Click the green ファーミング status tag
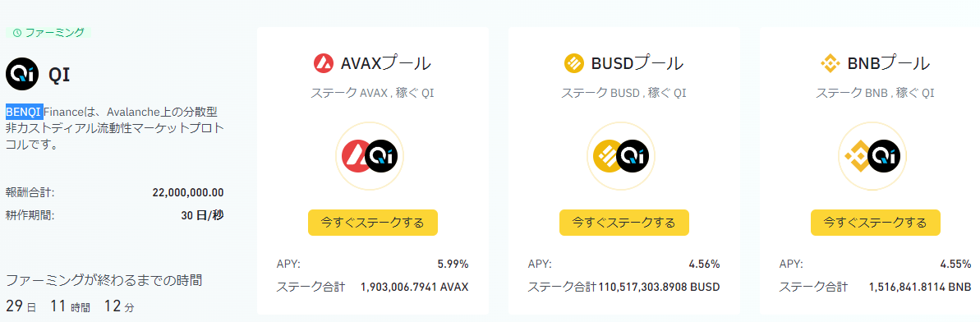The height and width of the screenshot is (322, 980). 48,33
